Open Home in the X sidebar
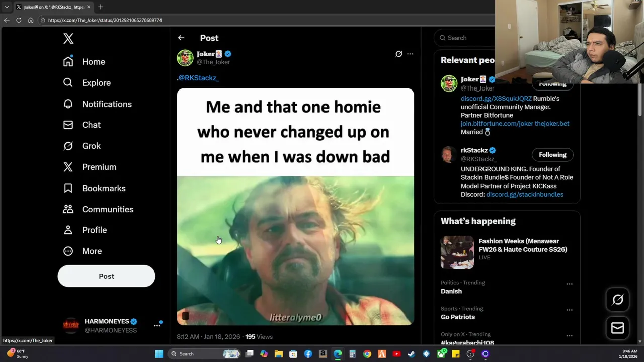Image resolution: width=644 pixels, height=362 pixels. click(84, 62)
